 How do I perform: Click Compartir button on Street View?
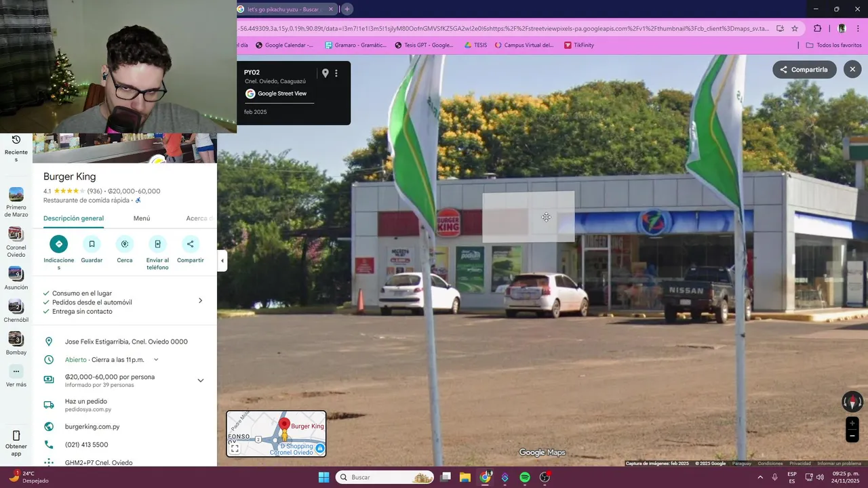pos(804,69)
